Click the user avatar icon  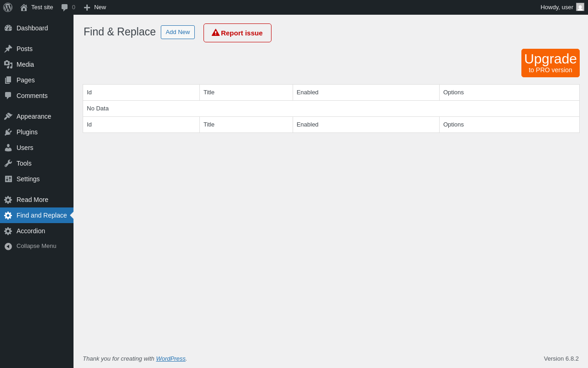(x=580, y=7)
